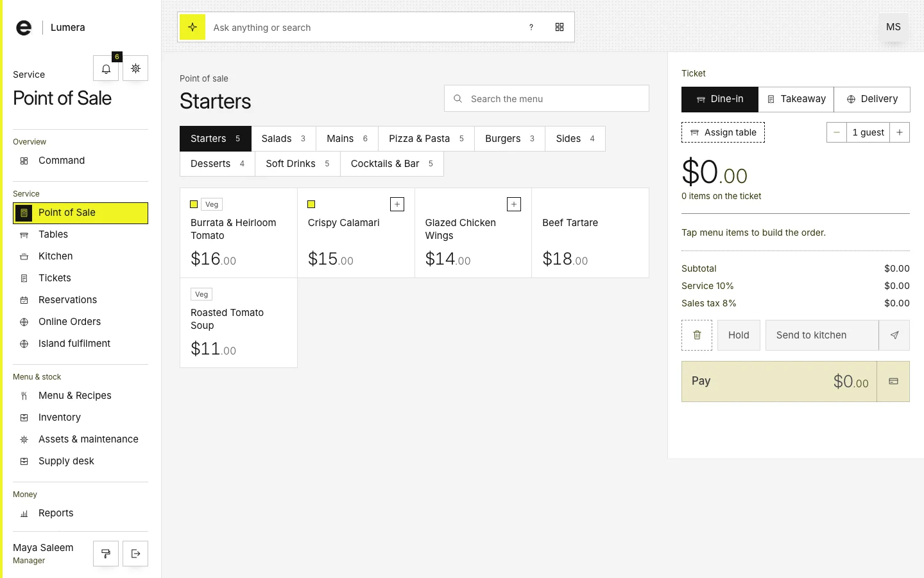
Task: Select Takeaway order type
Action: (x=796, y=100)
